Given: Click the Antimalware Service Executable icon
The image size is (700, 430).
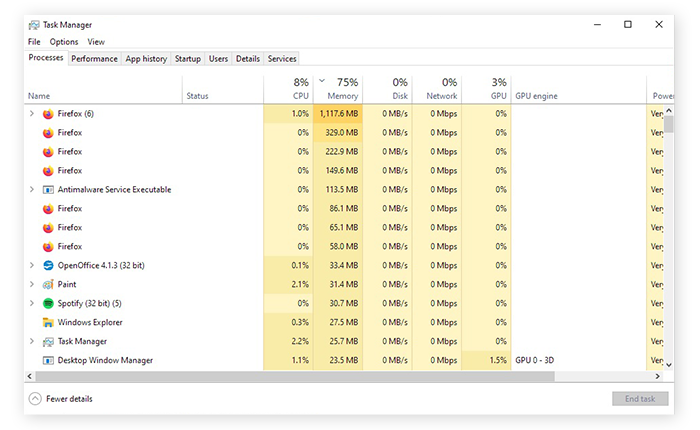Looking at the screenshot, I should coord(48,190).
